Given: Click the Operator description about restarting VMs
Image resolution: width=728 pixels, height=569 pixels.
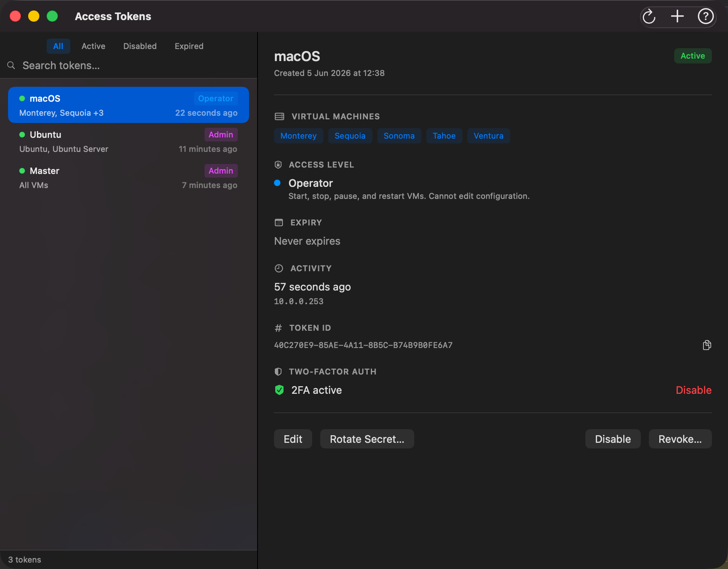Looking at the screenshot, I should click(x=409, y=196).
